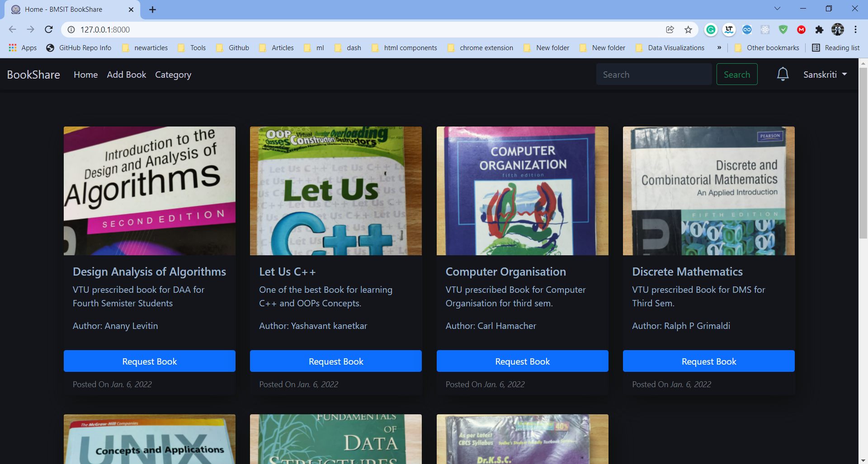
Task: Click 'Author: Yashavant kanetkar' text
Action: [313, 326]
